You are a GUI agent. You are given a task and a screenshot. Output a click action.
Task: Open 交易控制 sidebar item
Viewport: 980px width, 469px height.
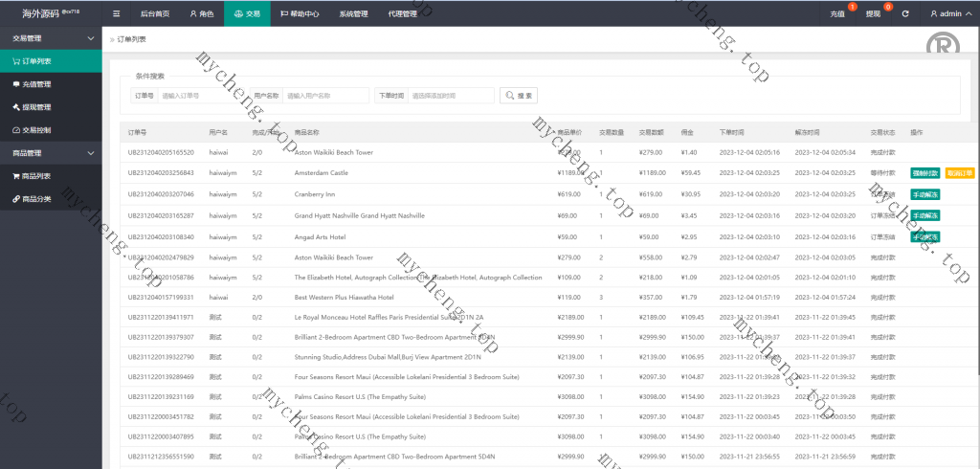(x=37, y=130)
